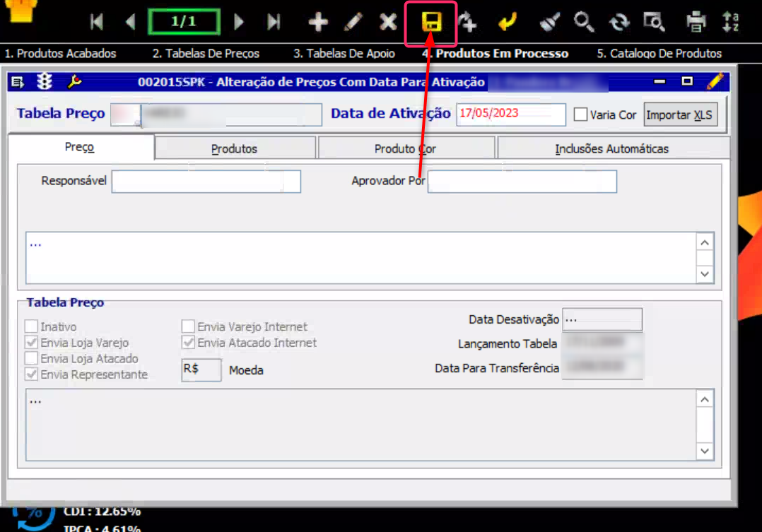762x532 pixels.
Task: Click down arrow of upper notes scrollbar
Action: click(705, 274)
